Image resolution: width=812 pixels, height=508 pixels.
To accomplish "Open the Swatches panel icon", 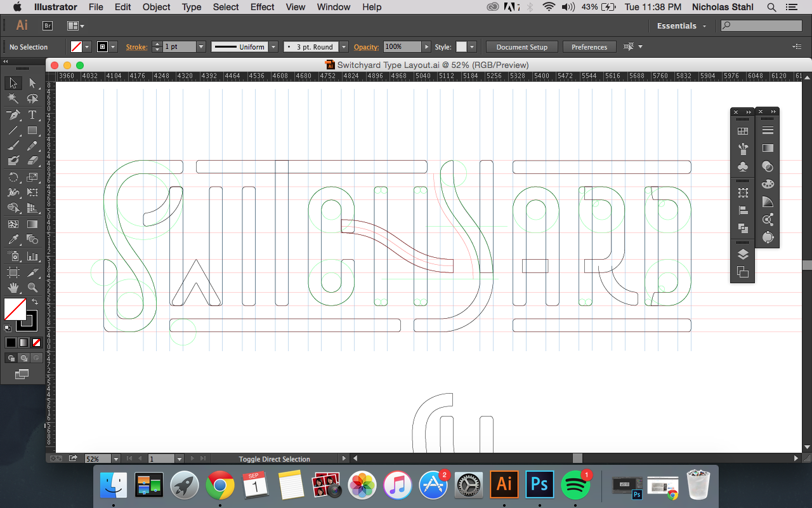I will [743, 131].
